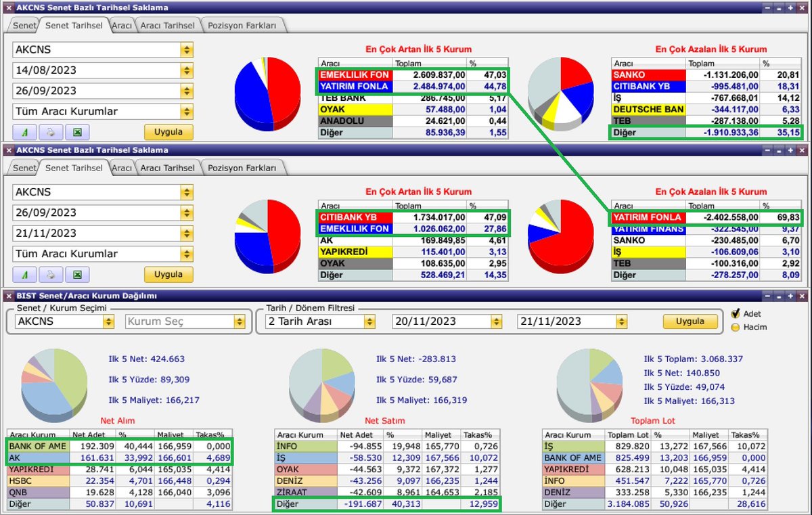
Task: Open the Kurum Seç dropdown
Action: coord(239,321)
